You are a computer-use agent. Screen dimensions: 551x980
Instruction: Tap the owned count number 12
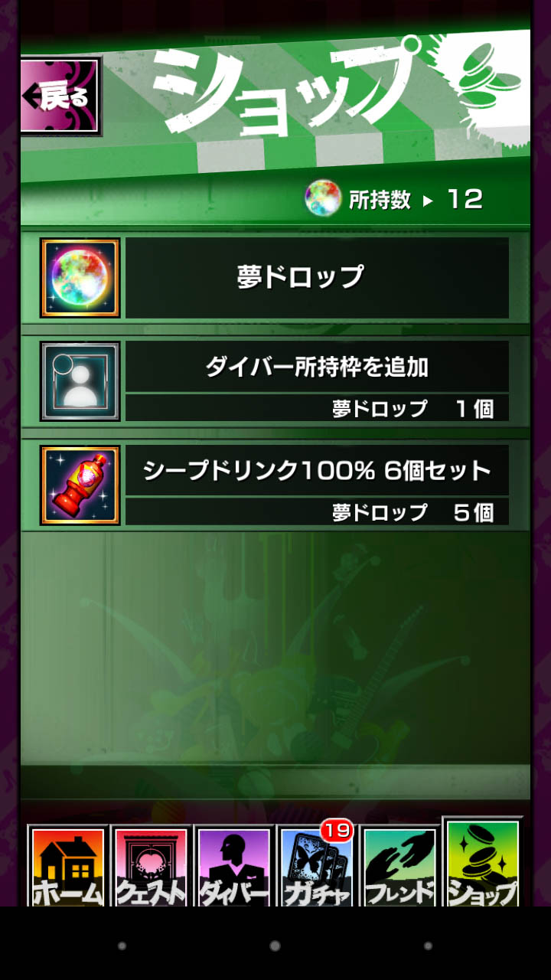[465, 201]
